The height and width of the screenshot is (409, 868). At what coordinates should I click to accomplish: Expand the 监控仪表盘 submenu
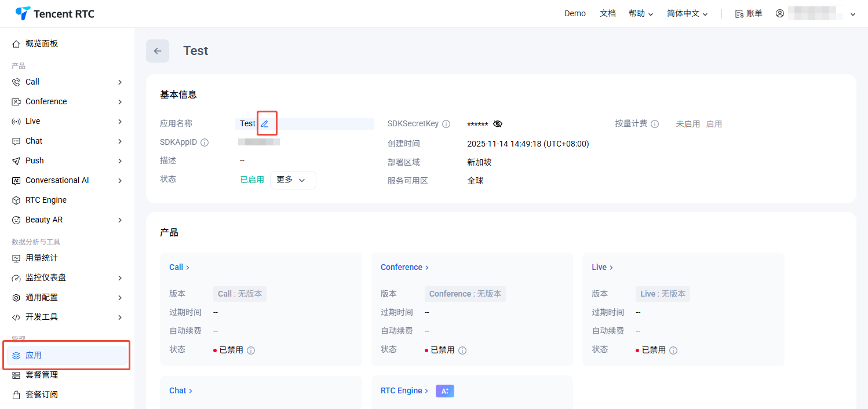click(120, 278)
